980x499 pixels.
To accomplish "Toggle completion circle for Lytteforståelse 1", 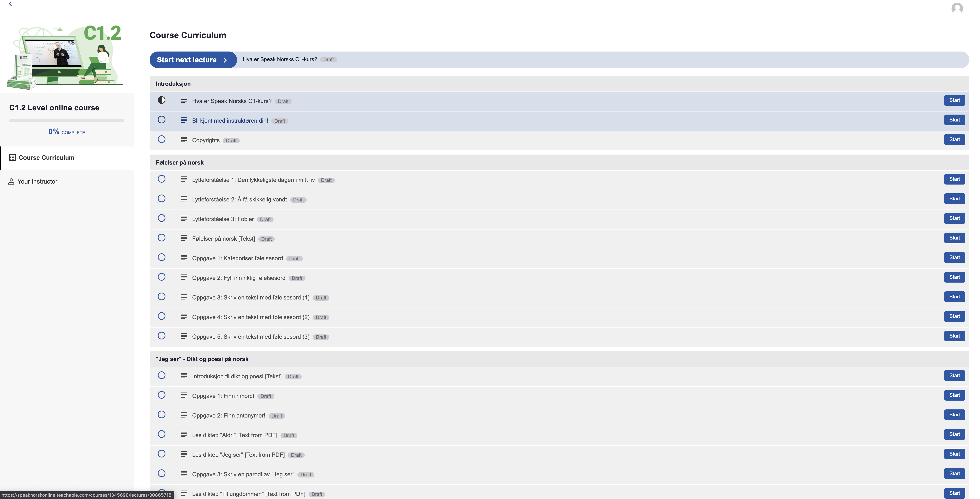I will coord(162,179).
